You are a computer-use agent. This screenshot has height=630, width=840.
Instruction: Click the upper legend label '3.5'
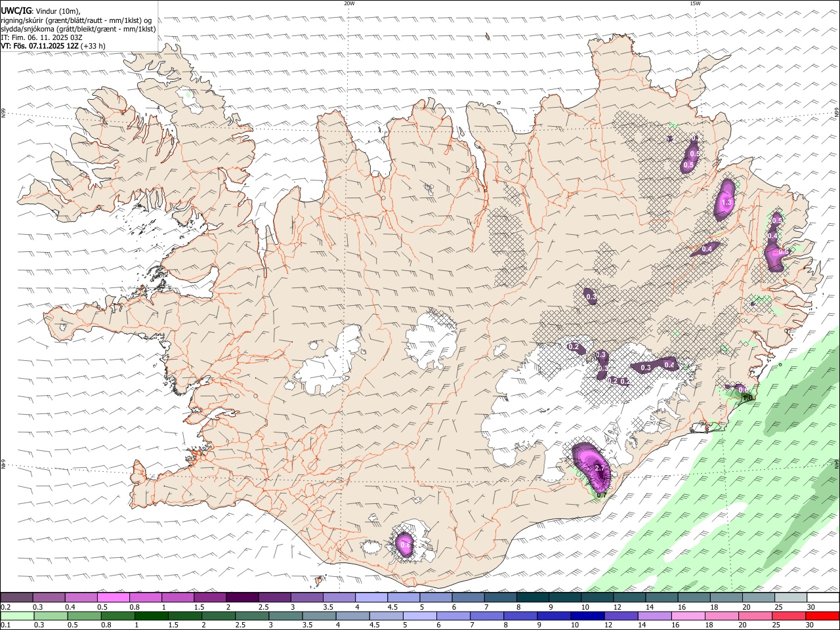[x=328, y=607]
